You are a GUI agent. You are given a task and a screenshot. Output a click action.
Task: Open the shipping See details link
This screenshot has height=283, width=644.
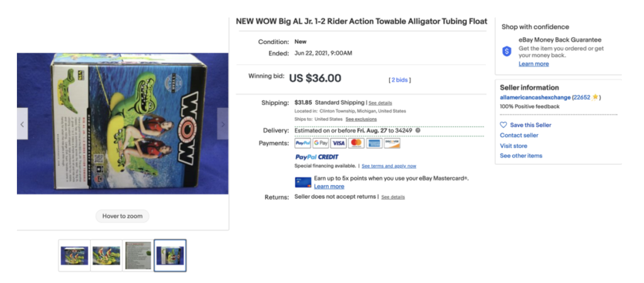380,103
